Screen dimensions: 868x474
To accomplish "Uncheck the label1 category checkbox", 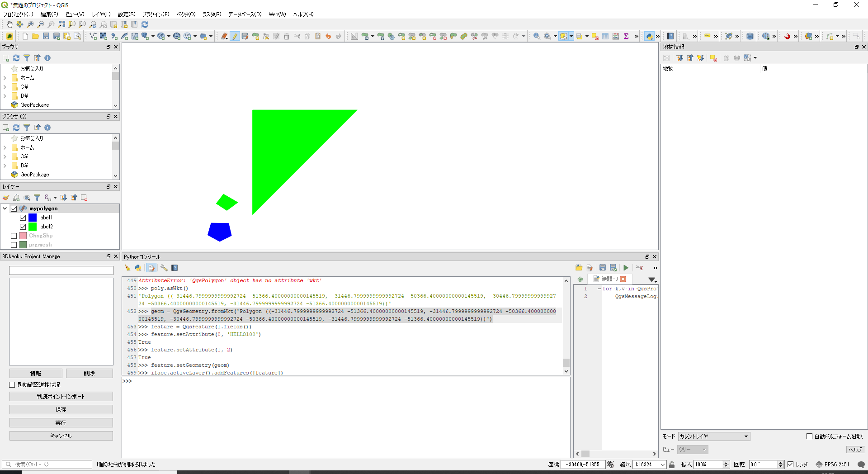I will (x=23, y=218).
